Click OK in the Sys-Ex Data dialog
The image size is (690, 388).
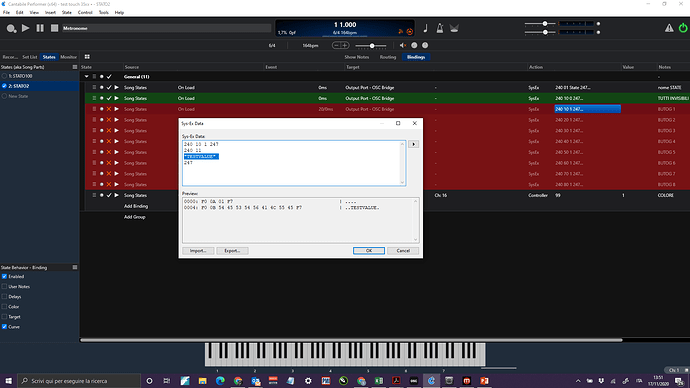coord(369,251)
